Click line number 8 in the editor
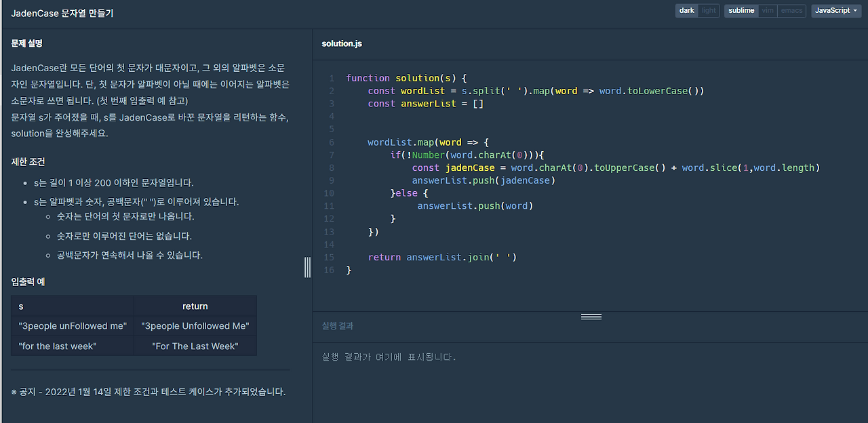 coord(331,167)
